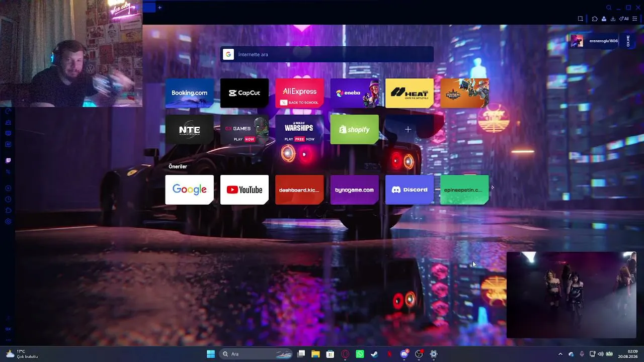Screen dimensions: 644x362
Task: Open the Easy Setup menu icon
Action: tap(634, 19)
